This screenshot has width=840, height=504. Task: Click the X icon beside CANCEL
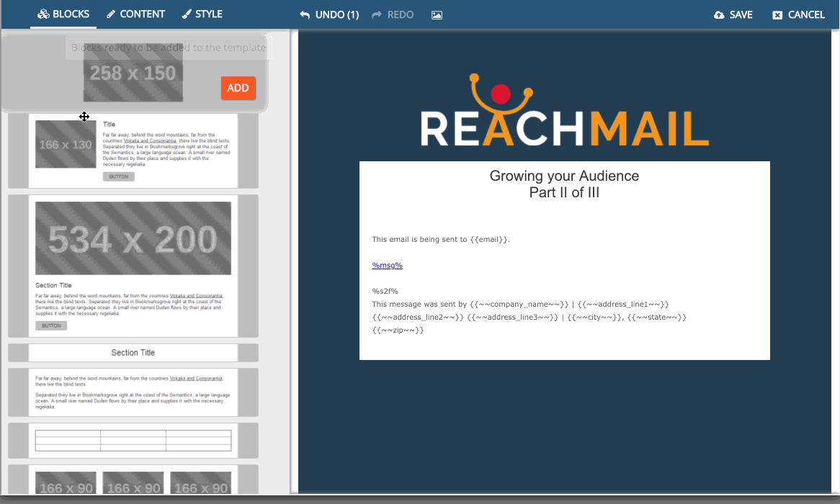[x=777, y=15]
